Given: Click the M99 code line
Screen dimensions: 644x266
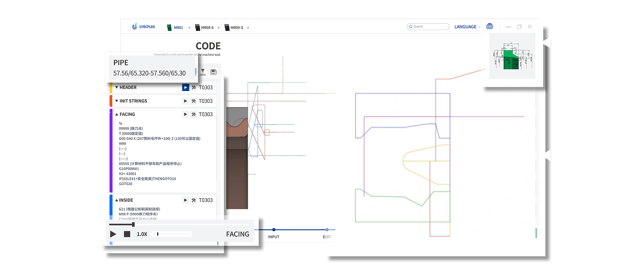Looking at the screenshot, I should click(122, 143).
